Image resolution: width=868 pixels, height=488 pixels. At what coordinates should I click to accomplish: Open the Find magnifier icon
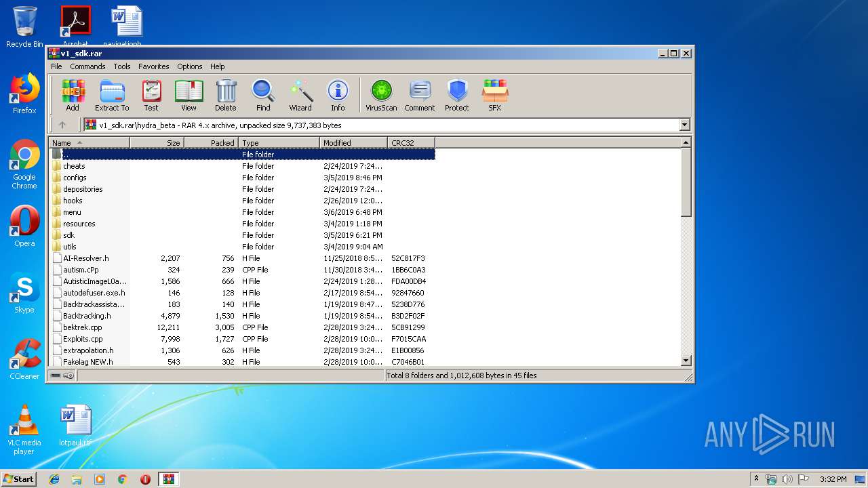[263, 96]
